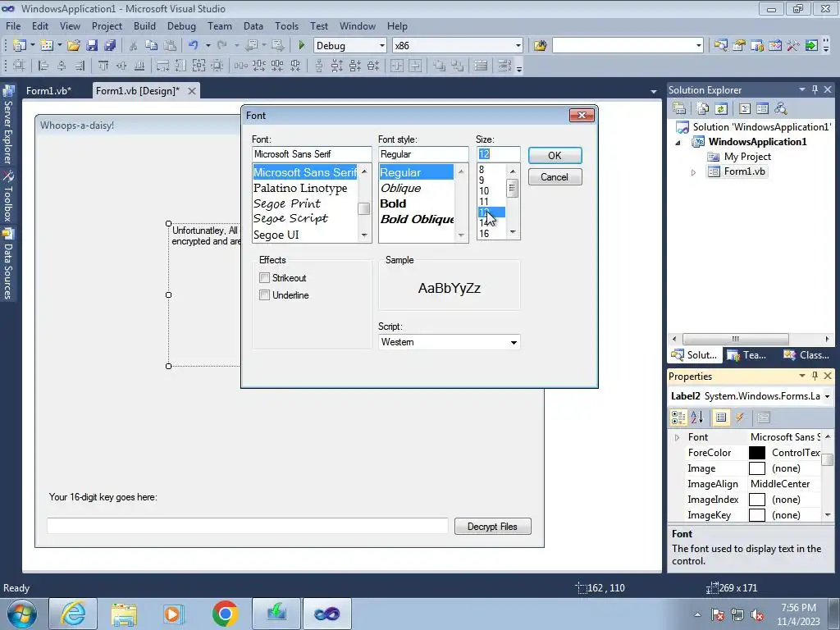
Task: Enable the Underline checkbox
Action: tap(264, 294)
